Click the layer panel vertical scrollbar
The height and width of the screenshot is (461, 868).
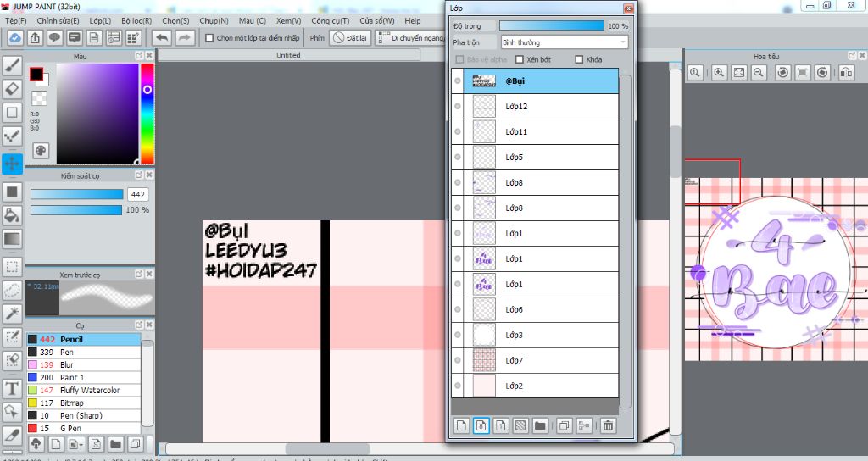(x=625, y=242)
